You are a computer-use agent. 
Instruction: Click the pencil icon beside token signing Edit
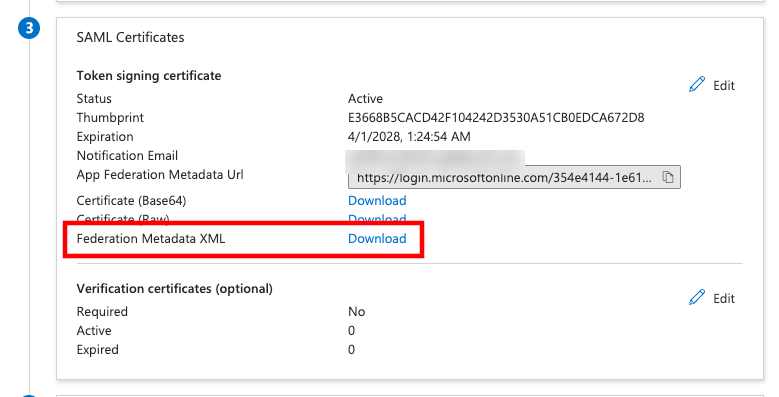point(697,84)
